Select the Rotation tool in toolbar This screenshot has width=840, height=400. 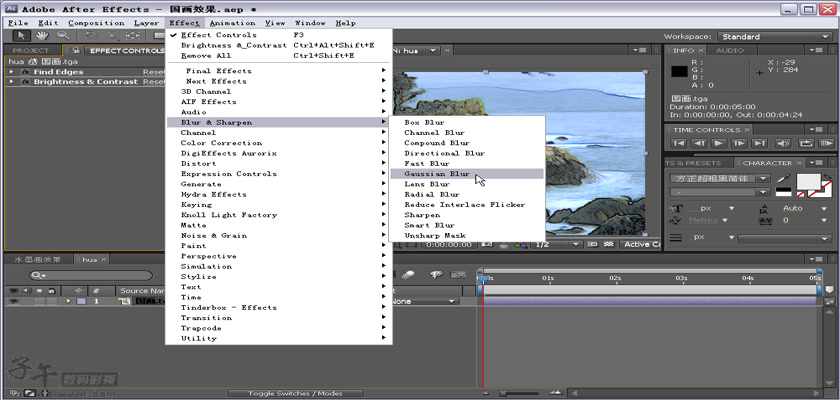(92, 36)
